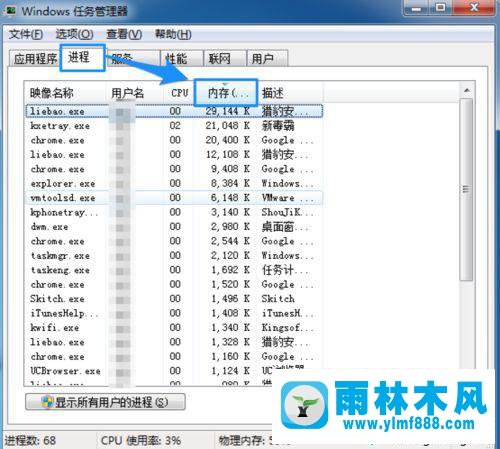The width and height of the screenshot is (500, 449).
Task: Sort by CPU column header
Action: click(x=179, y=93)
